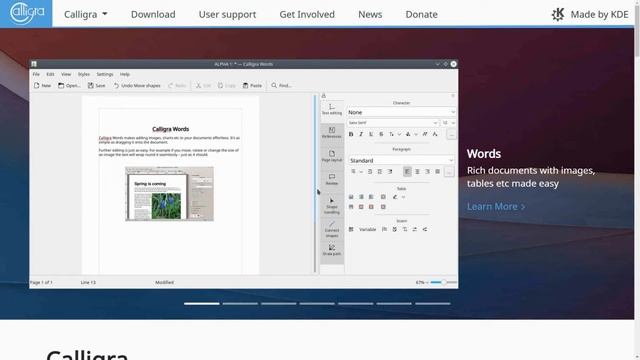Toggle right paragraph alignment in Words panel

[427, 172]
